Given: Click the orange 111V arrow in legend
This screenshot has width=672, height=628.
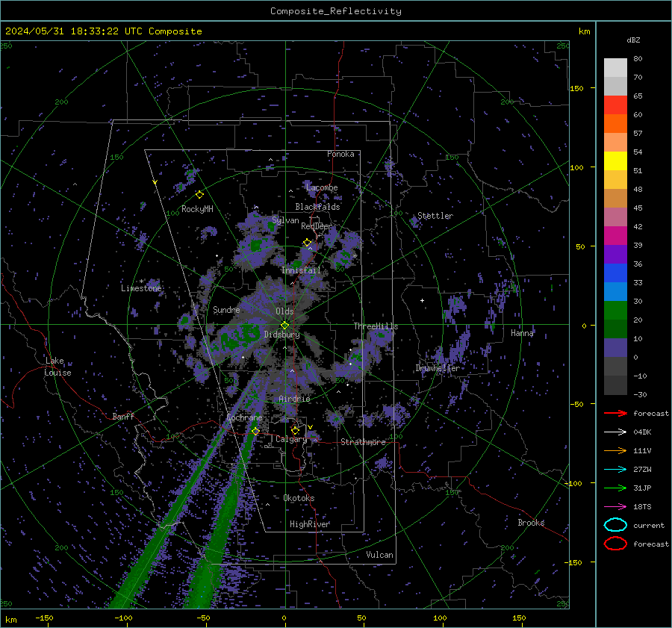Looking at the screenshot, I should click(x=615, y=450).
